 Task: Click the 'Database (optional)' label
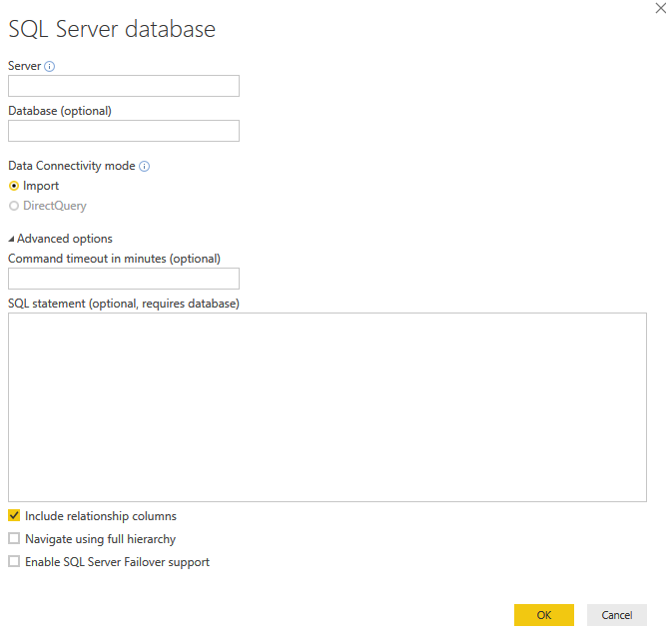point(60,111)
